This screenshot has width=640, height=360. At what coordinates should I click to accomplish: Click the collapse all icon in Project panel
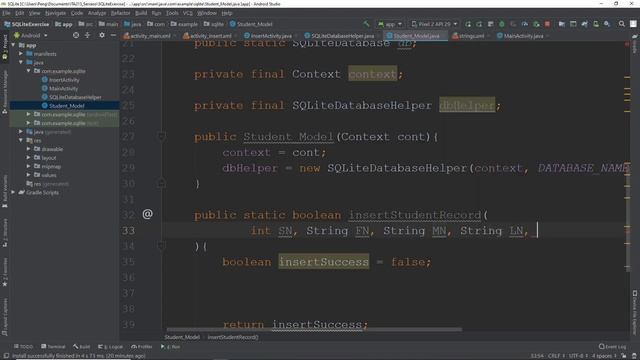click(87, 36)
